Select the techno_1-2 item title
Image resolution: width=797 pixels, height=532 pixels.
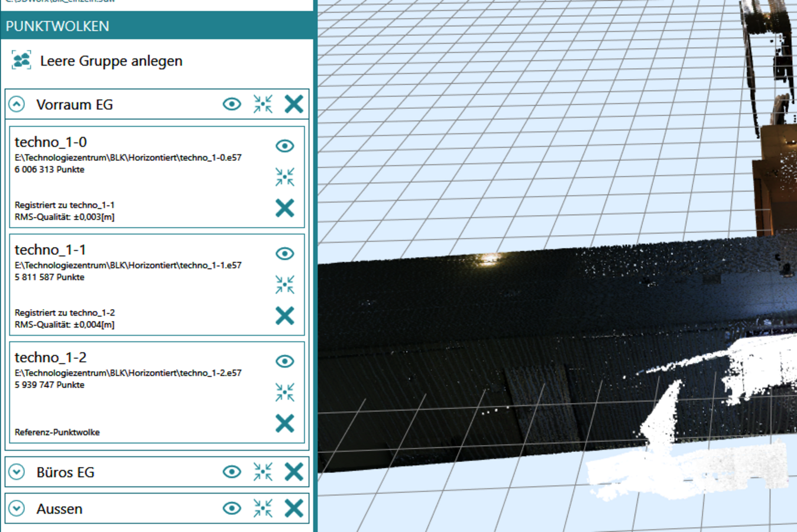[x=51, y=358]
